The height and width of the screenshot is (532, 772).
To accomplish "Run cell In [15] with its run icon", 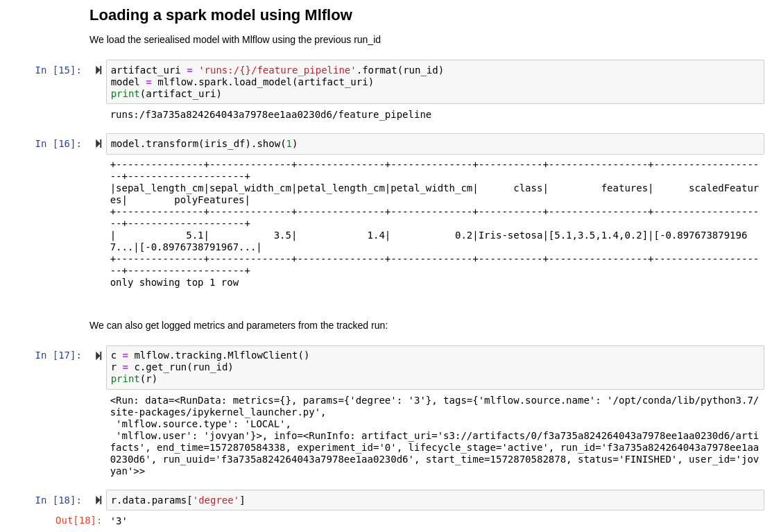I will click(x=98, y=70).
